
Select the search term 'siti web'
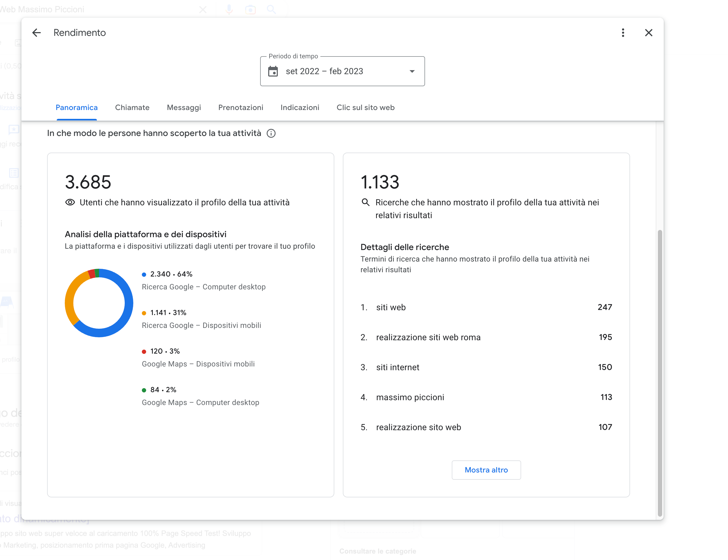391,307
